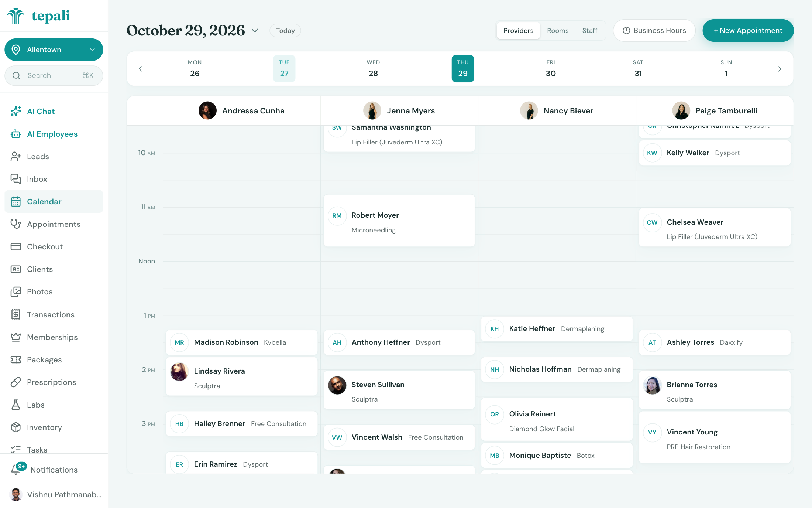
Task: Open the Memberships menu item
Action: tap(54, 337)
